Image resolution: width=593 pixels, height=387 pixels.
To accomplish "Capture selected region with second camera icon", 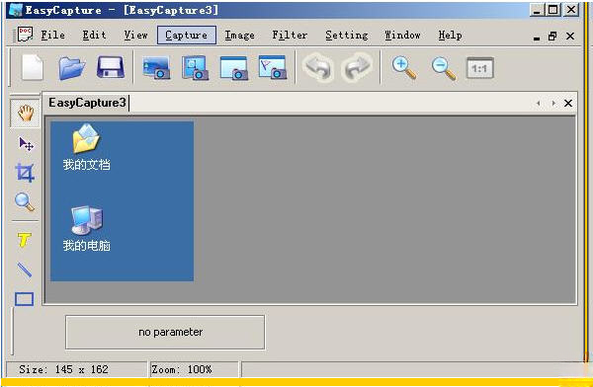I will (x=195, y=68).
